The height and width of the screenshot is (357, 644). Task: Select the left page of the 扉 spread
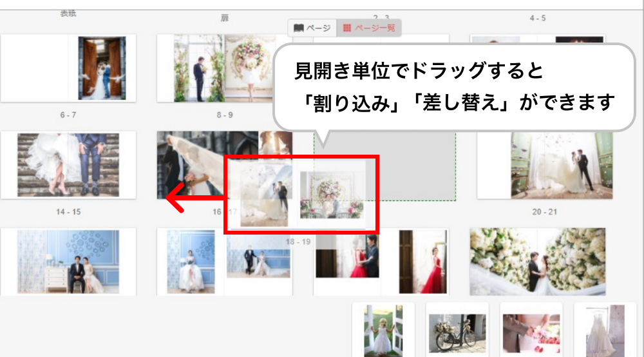point(191,68)
